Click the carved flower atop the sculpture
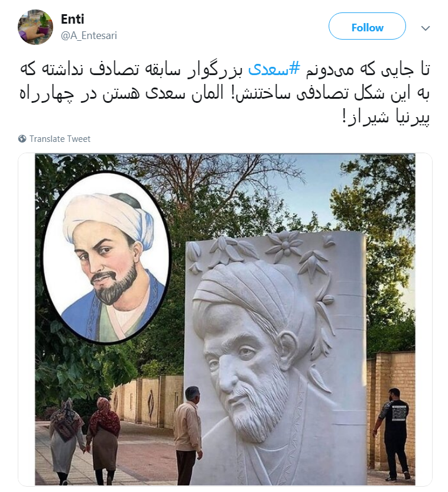 pyautogui.click(x=284, y=245)
